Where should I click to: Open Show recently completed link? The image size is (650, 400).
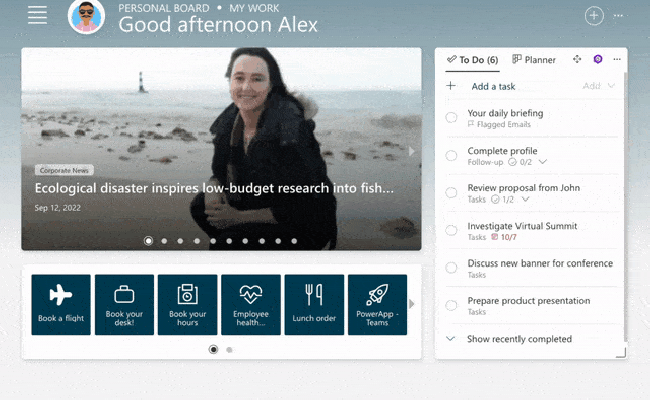[519, 339]
